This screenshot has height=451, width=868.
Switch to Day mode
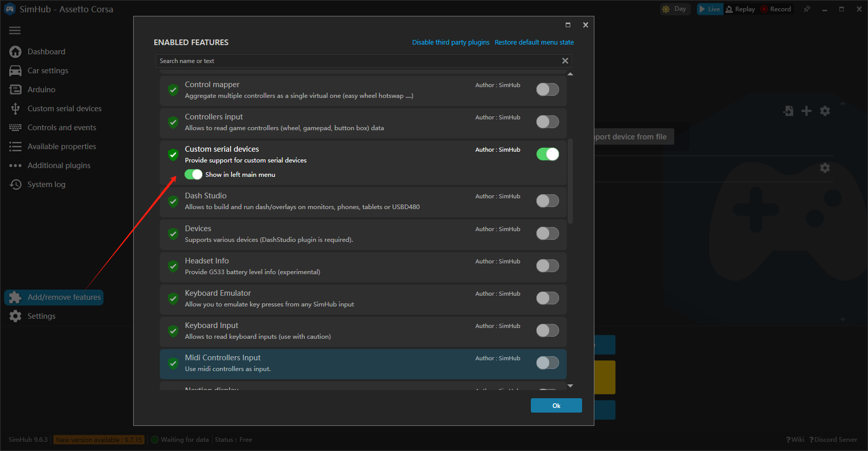(674, 9)
